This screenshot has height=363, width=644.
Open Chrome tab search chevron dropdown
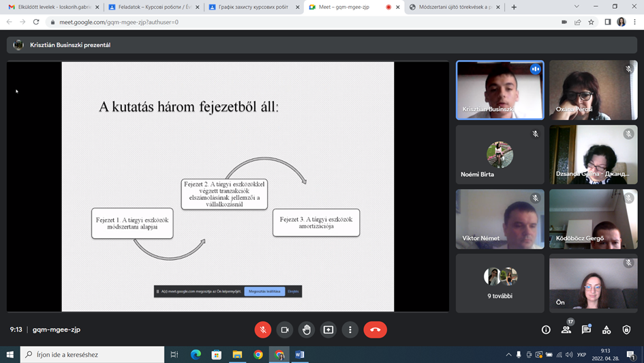coord(577,7)
